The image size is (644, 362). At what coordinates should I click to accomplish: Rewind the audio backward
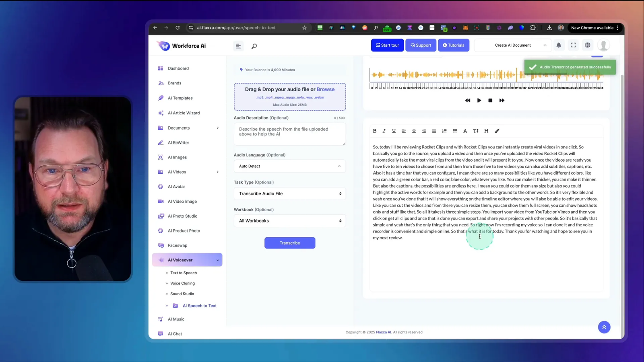(x=468, y=100)
